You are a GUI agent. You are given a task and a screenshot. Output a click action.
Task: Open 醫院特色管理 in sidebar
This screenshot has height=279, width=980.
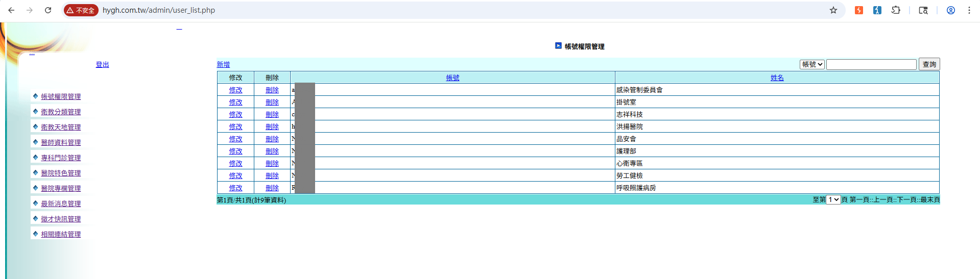click(61, 173)
